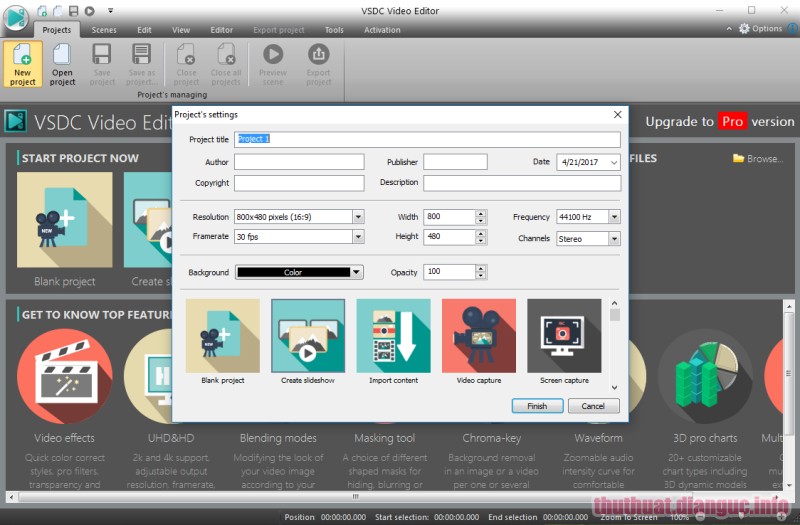Click the VSDC application logo button

coord(16,17)
